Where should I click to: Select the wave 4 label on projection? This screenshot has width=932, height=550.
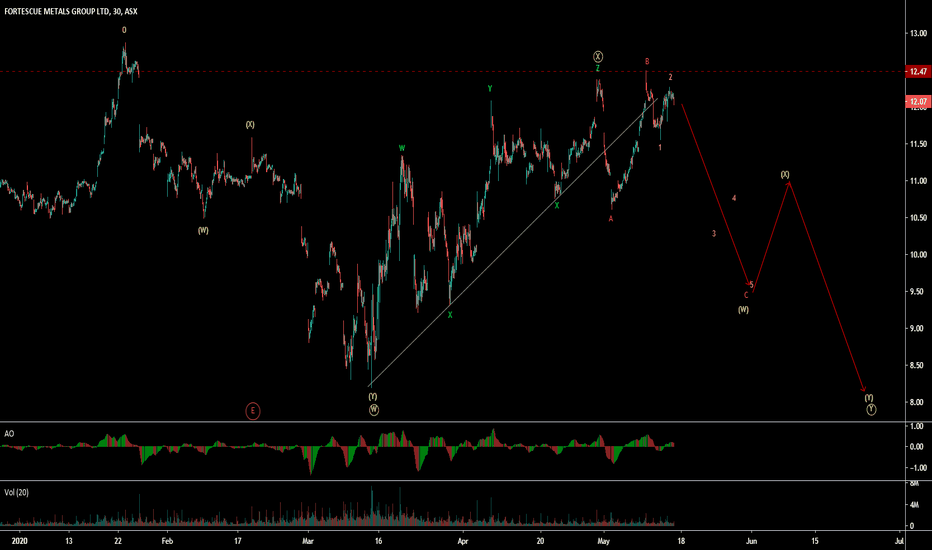point(734,198)
